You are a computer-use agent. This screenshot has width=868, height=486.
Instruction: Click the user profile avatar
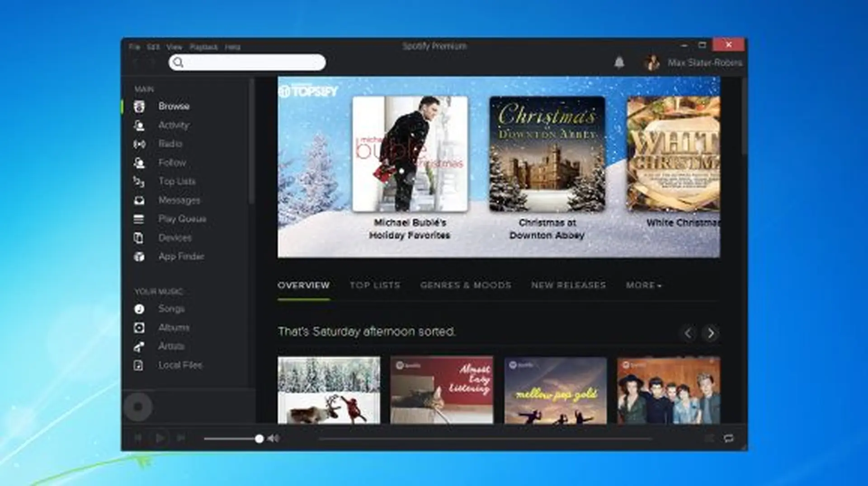(x=652, y=63)
